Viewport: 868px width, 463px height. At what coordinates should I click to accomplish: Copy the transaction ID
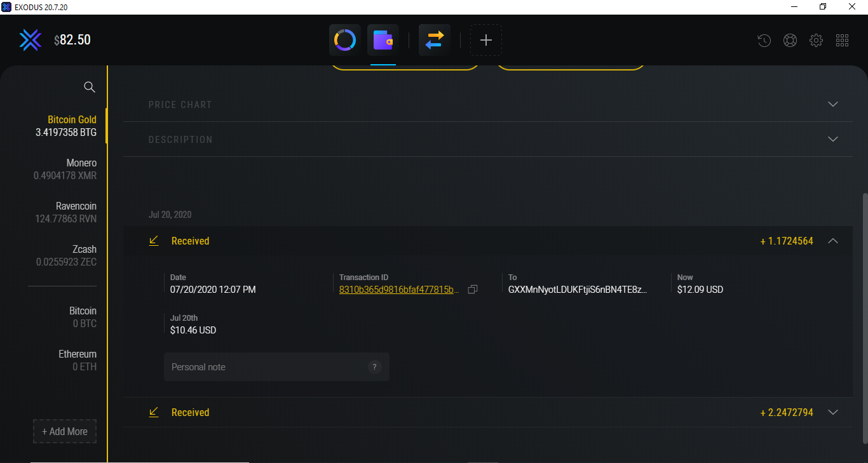click(x=473, y=290)
